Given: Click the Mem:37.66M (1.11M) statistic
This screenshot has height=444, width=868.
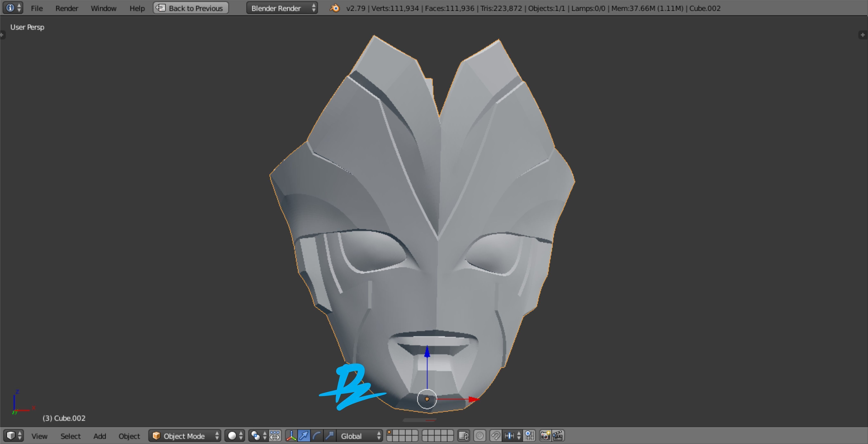Looking at the screenshot, I should [x=647, y=8].
